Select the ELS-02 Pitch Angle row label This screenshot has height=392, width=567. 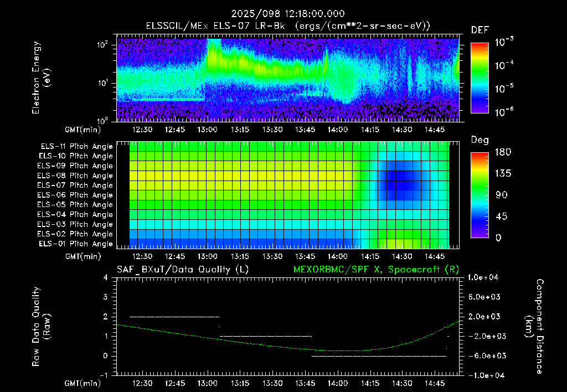point(75,234)
